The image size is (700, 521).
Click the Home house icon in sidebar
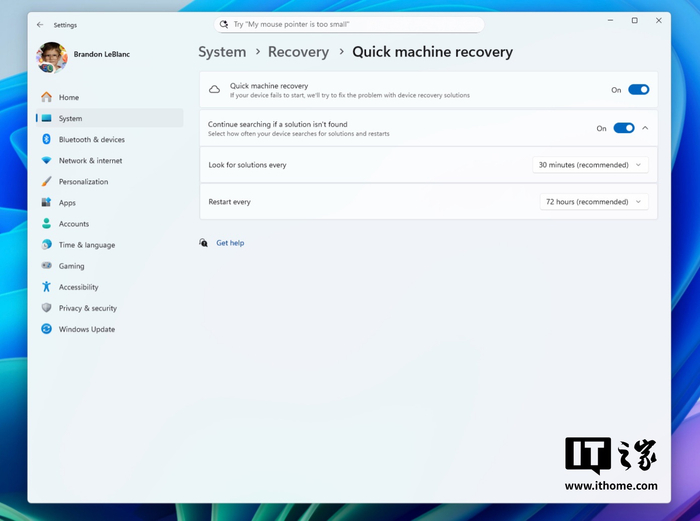coord(46,97)
